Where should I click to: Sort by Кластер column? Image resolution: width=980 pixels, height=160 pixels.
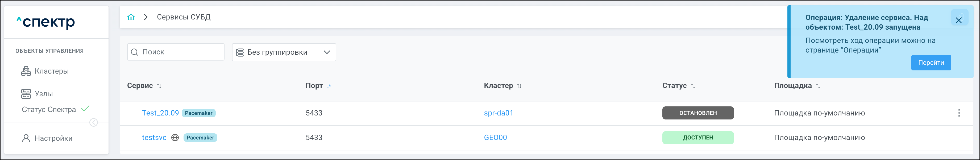tap(519, 86)
